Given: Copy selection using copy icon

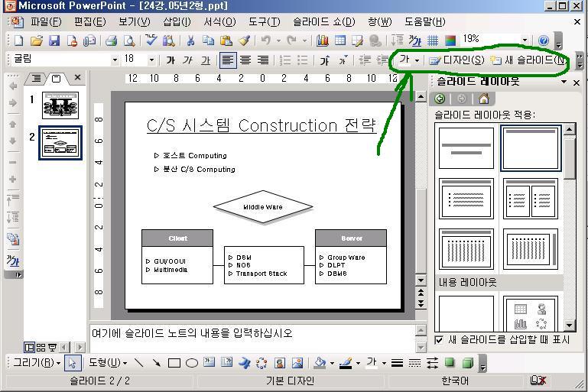Looking at the screenshot, I should 208,40.
